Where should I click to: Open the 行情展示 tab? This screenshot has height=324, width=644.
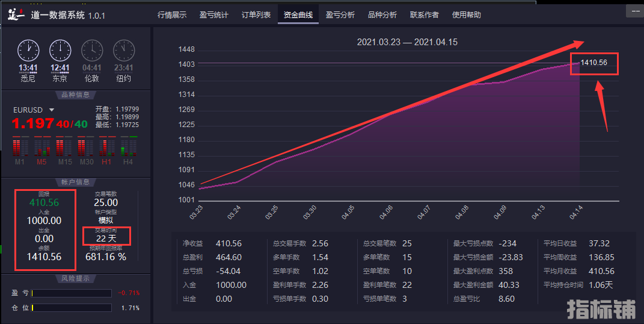point(172,15)
